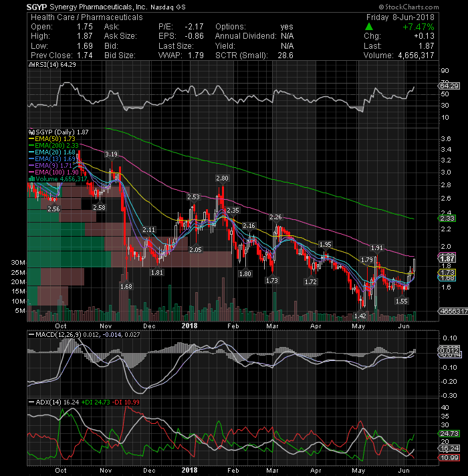Click the 2.33 green EMA axis tag

(447, 218)
